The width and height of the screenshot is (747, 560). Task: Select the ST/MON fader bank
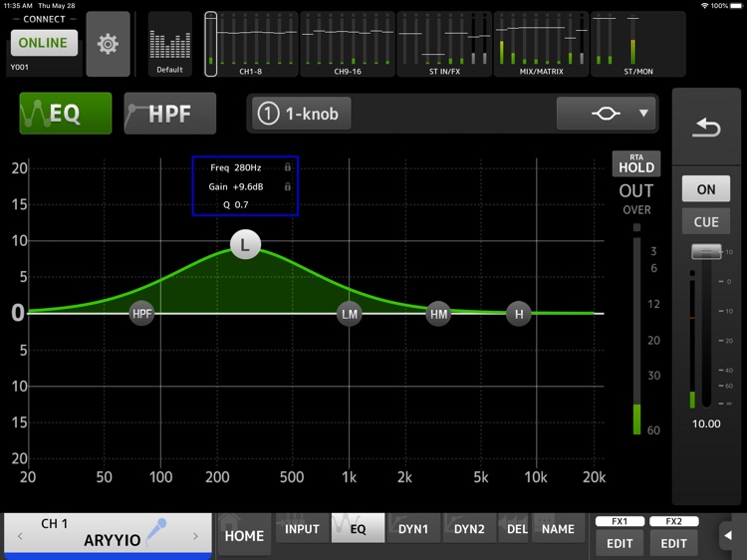pos(638,44)
